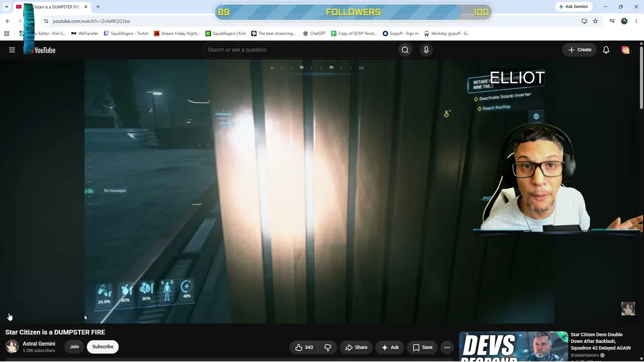Focus the YouTube search box

[299, 50]
